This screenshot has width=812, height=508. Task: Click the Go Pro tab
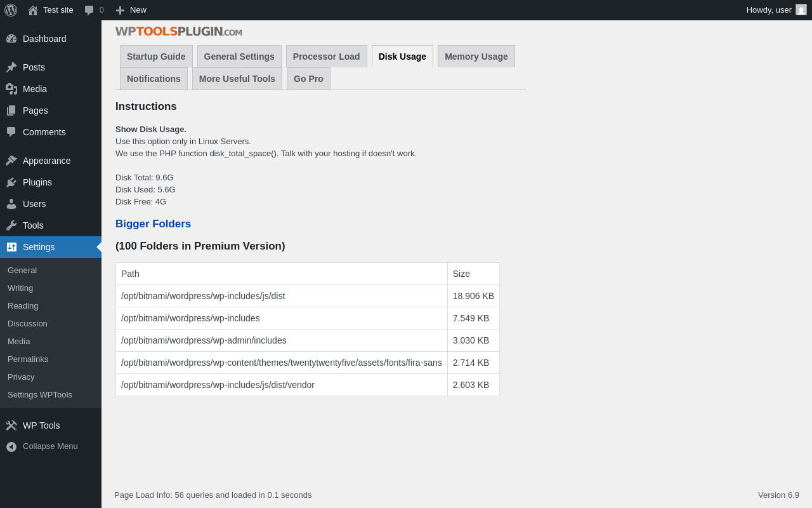coord(308,79)
